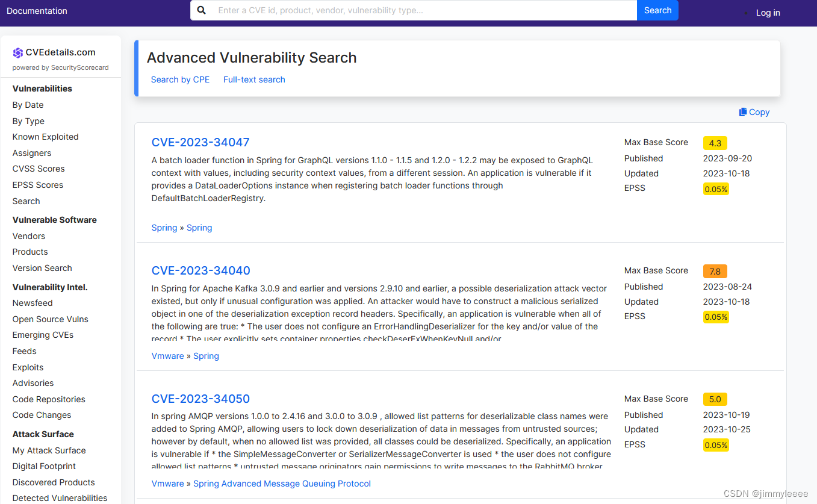817x504 pixels.
Task: Click the 5.0 score badge
Action: click(x=715, y=399)
